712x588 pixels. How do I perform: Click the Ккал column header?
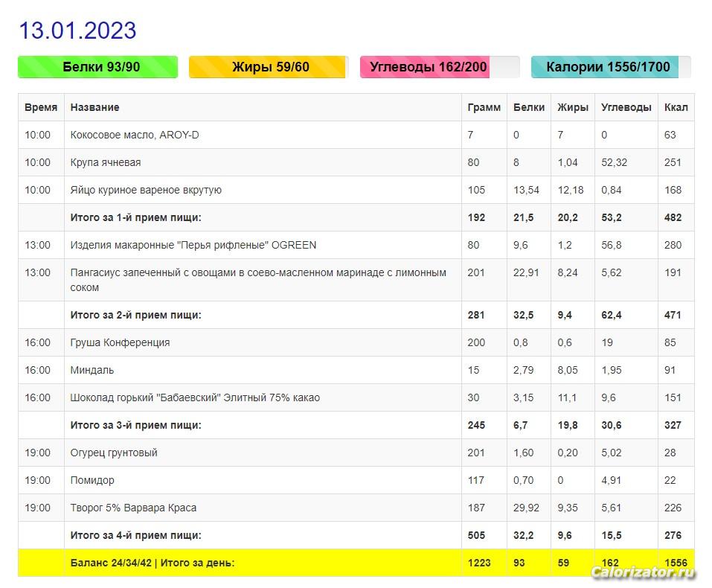point(676,107)
